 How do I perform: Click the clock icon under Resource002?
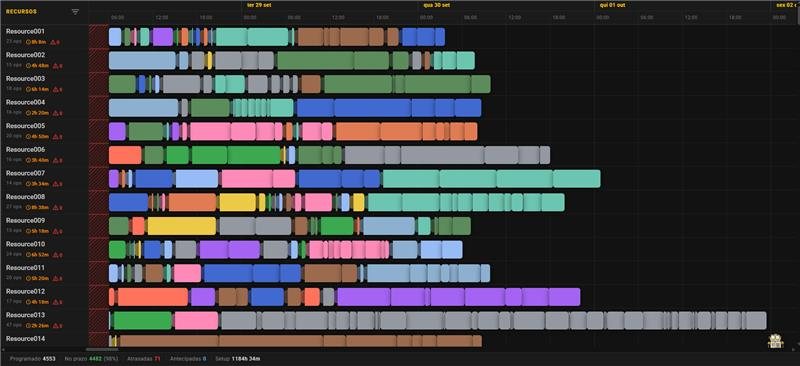28,65
